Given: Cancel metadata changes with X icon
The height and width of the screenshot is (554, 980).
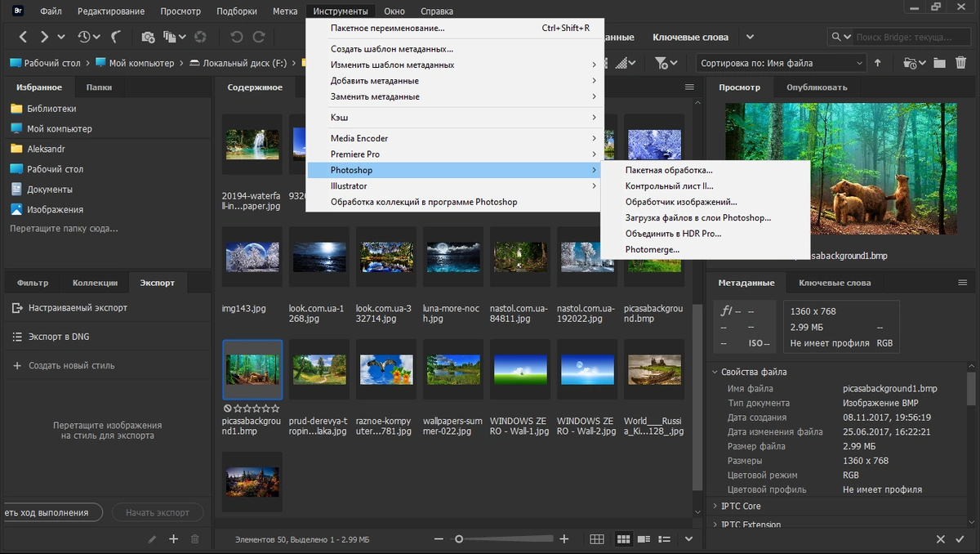Looking at the screenshot, I should [940, 539].
